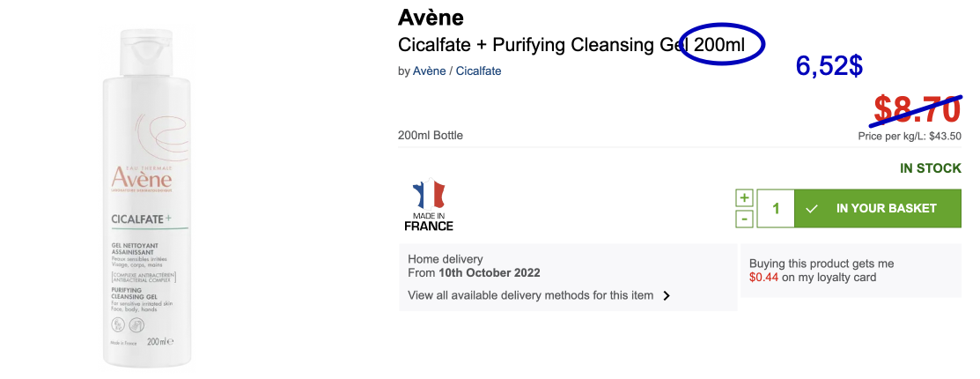Decrease quantity with the minus button
The width and height of the screenshot is (980, 379).
point(744,219)
